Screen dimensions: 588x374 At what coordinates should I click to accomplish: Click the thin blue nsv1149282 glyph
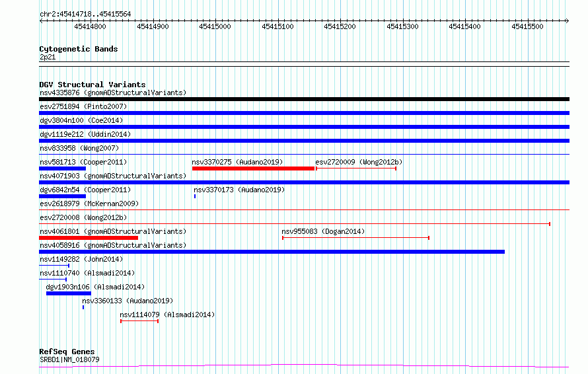coord(54,266)
